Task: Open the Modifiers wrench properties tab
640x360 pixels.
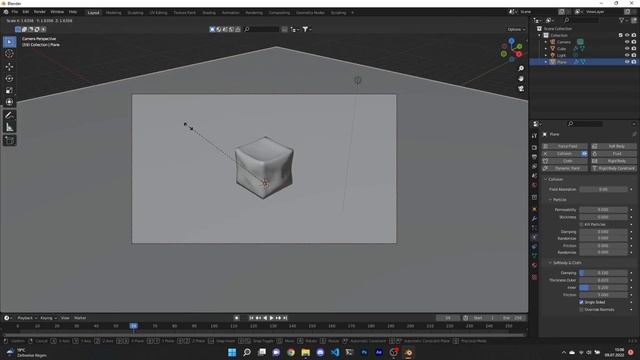Action: [x=534, y=219]
